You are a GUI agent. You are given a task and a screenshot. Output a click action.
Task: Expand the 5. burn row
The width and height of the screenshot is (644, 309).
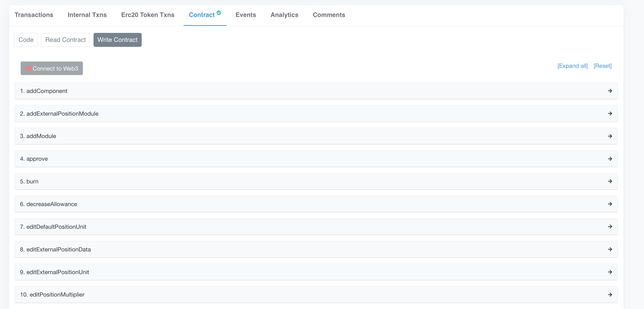[316, 181]
